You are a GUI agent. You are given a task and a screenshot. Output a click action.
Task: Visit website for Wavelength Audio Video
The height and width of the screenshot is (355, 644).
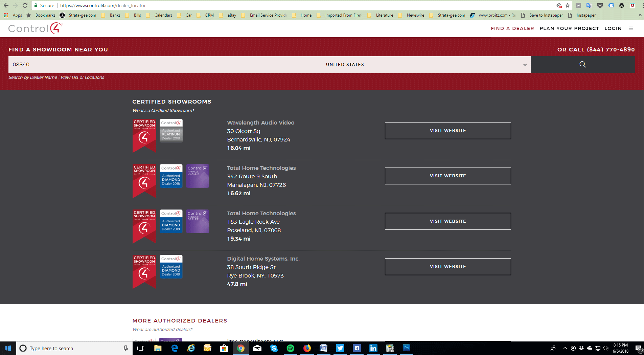coord(448,131)
